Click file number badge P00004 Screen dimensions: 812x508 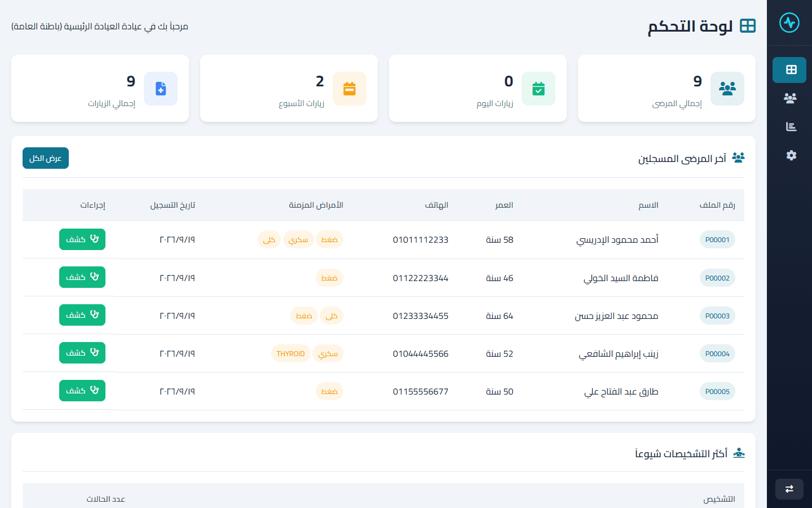pos(717,353)
